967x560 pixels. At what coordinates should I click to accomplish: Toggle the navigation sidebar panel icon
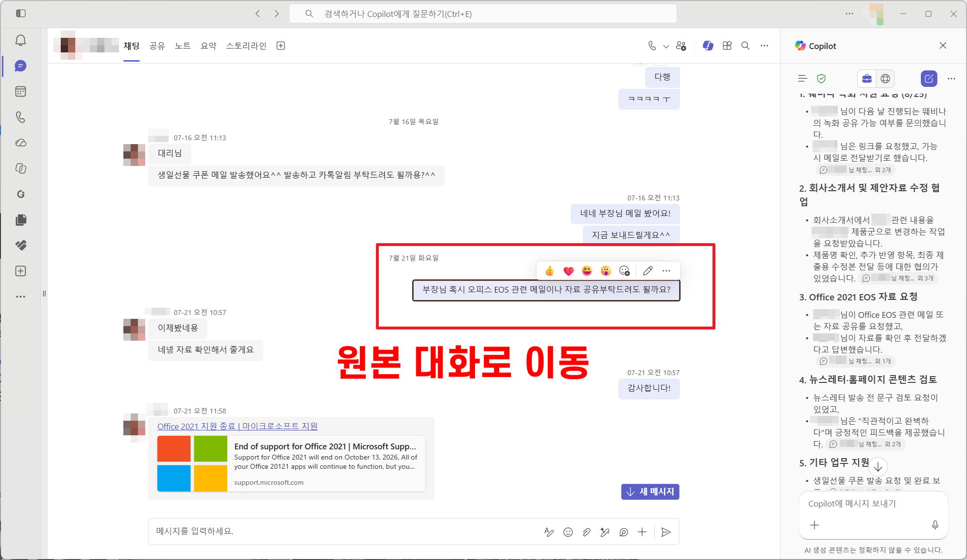tap(20, 14)
